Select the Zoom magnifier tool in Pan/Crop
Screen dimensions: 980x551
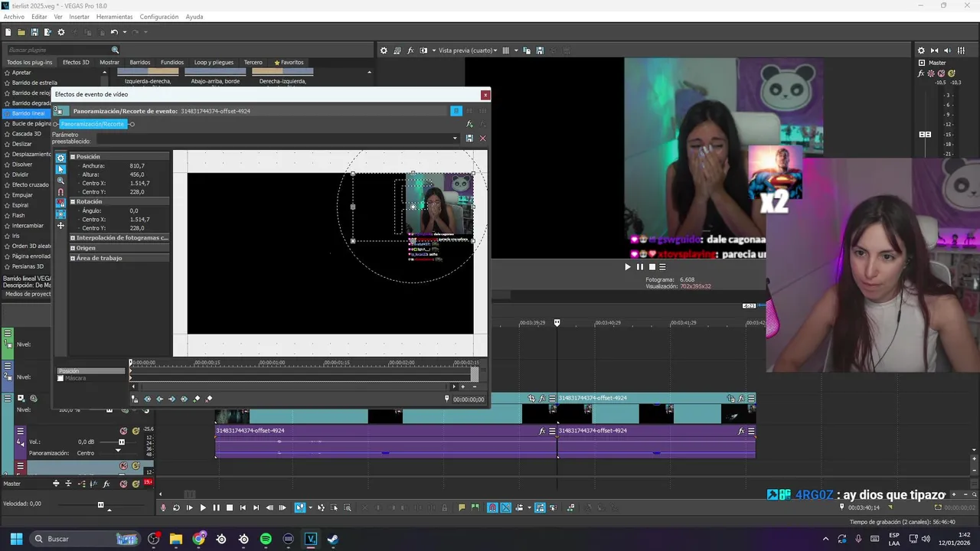[x=60, y=181]
